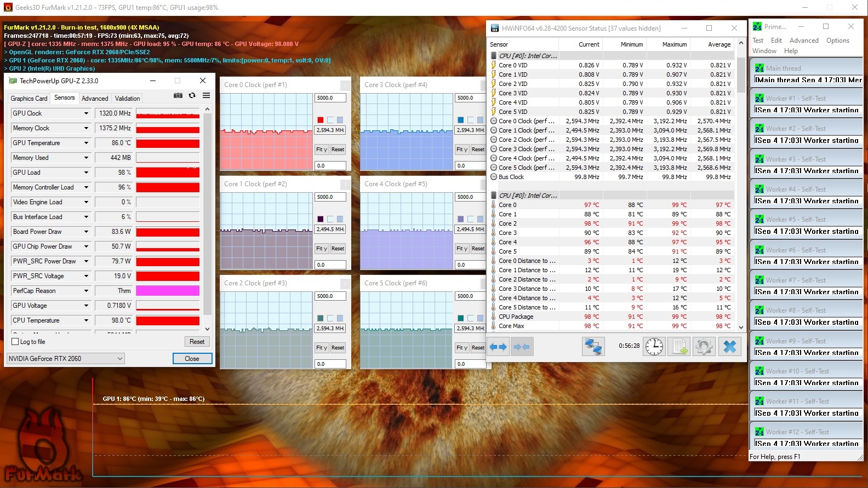868x488 pixels.
Task: Click teal color swatch in Core 2 Clock graph
Action: coord(321,318)
